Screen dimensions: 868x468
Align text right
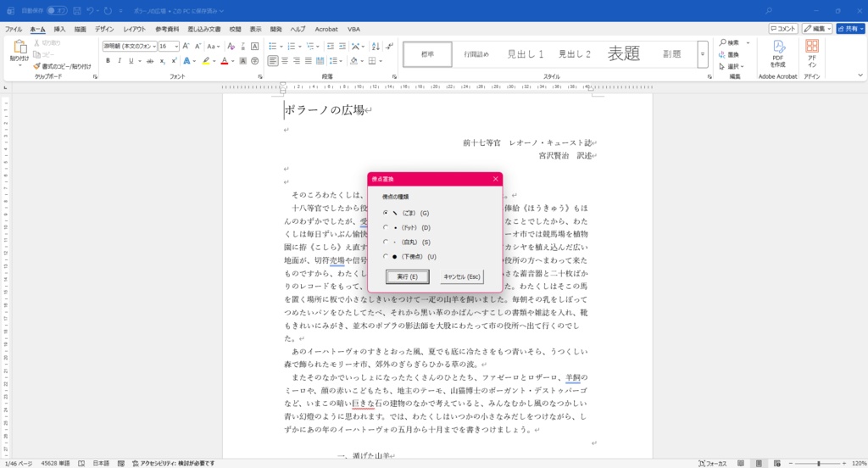point(296,61)
